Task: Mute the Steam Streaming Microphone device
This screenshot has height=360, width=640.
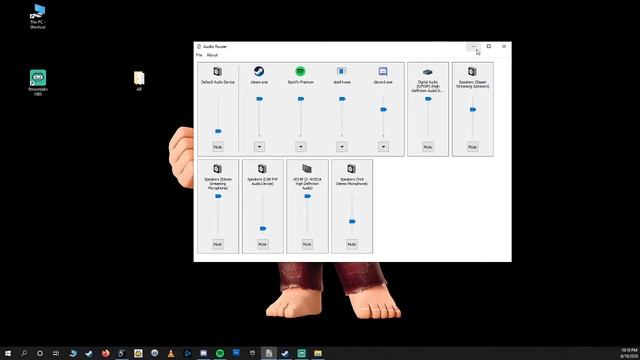Action: point(218,244)
